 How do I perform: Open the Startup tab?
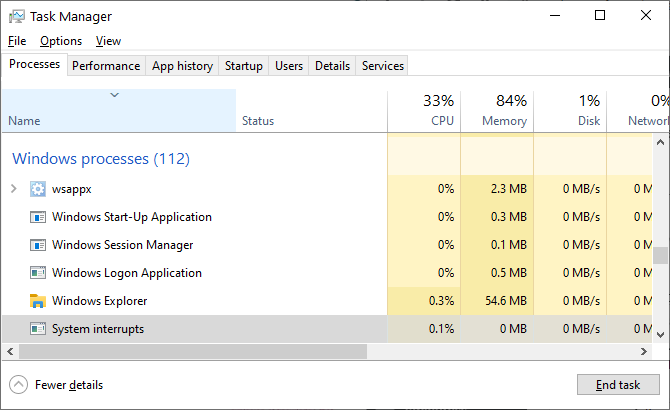point(244,66)
